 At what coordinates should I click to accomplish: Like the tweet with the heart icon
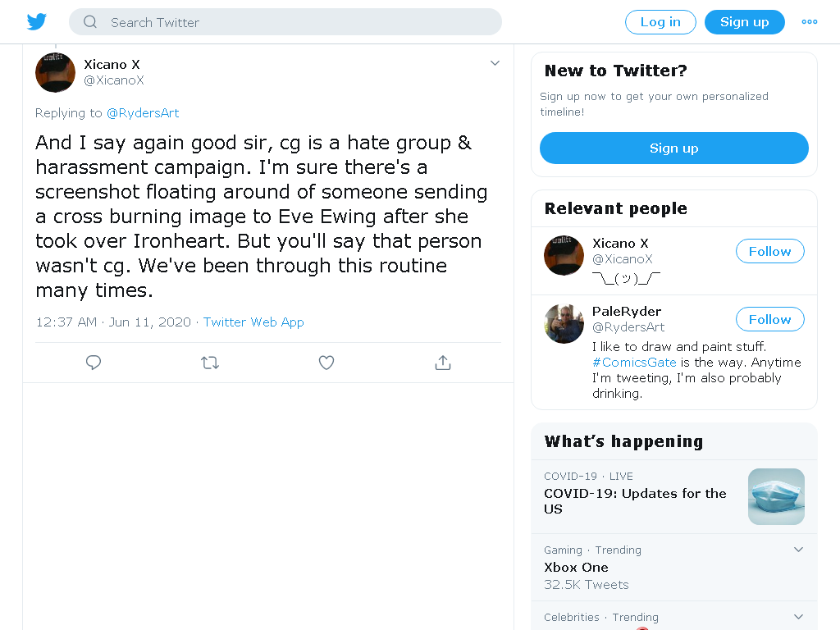(x=326, y=363)
